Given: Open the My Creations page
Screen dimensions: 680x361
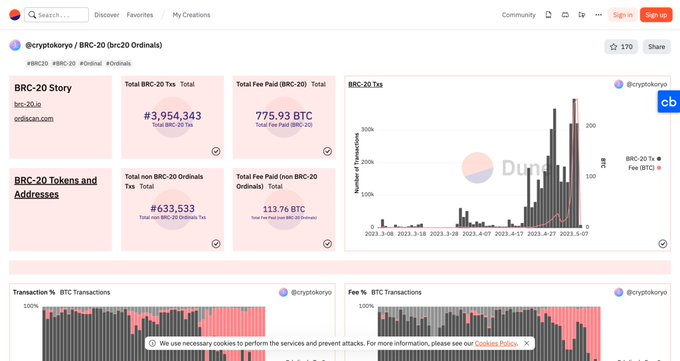Looking at the screenshot, I should (x=191, y=15).
